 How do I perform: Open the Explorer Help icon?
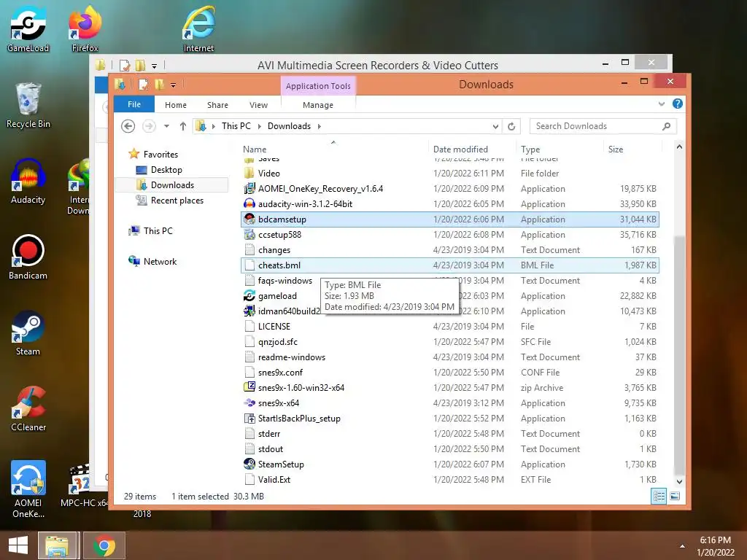[678, 104]
